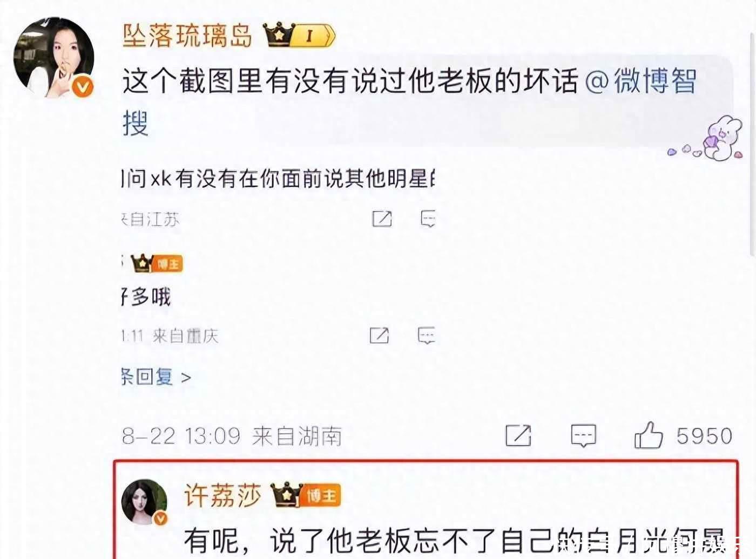
Task: Tap the comment icon beside 来自重庆
Action: coord(426,335)
